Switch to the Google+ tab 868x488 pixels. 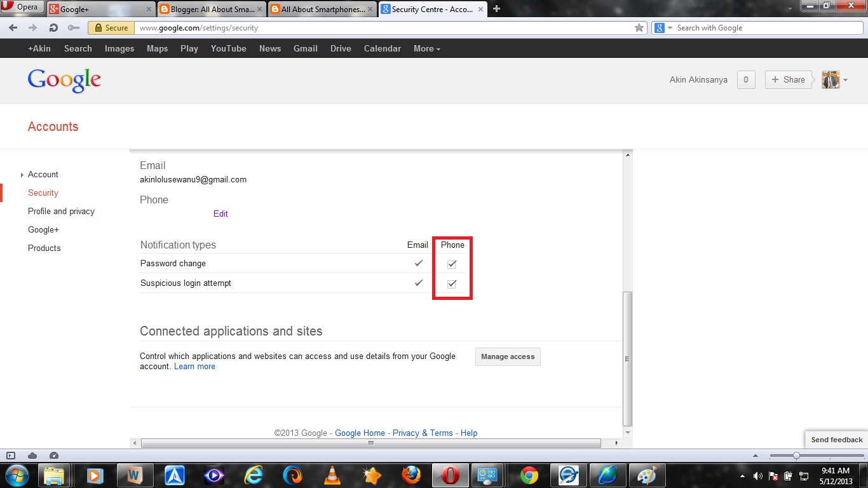(101, 10)
